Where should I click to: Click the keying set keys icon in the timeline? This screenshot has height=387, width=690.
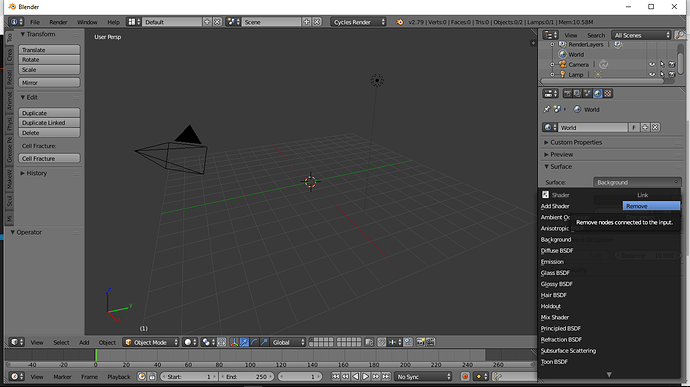(497, 376)
